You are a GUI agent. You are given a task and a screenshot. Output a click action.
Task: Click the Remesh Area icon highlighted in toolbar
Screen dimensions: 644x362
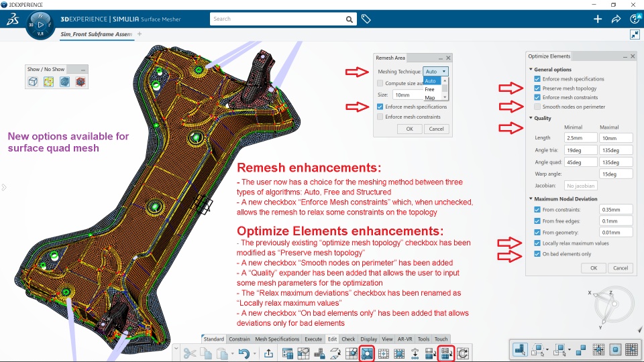[367, 353]
